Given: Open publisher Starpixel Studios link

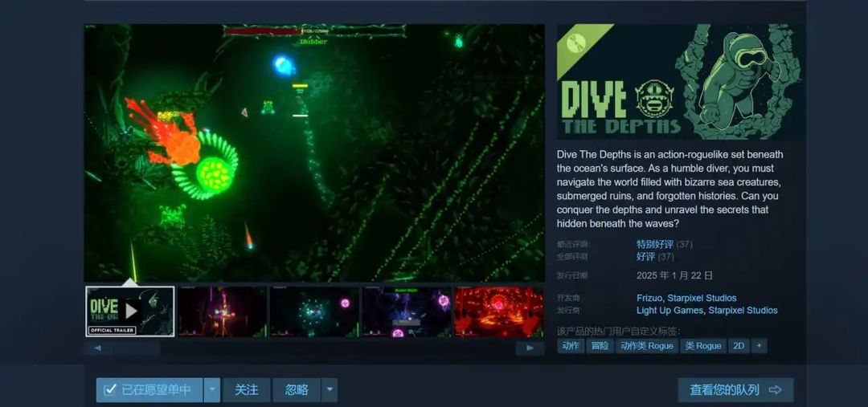Looking at the screenshot, I should pyautogui.click(x=743, y=310).
